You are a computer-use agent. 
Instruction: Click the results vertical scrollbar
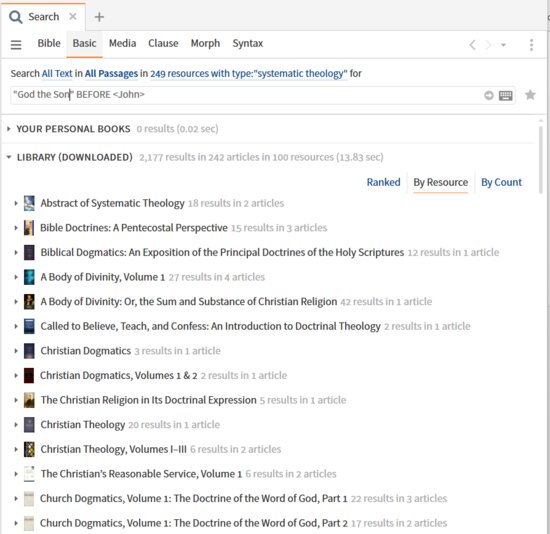point(541,160)
